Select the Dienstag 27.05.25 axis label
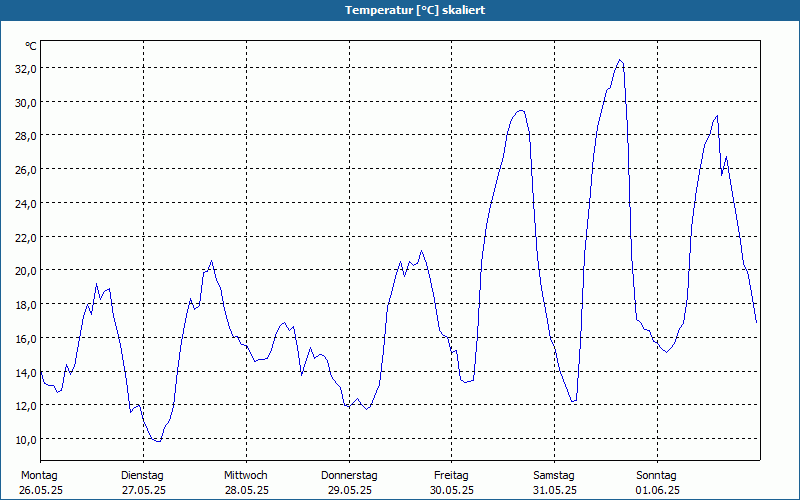 pyautogui.click(x=143, y=483)
